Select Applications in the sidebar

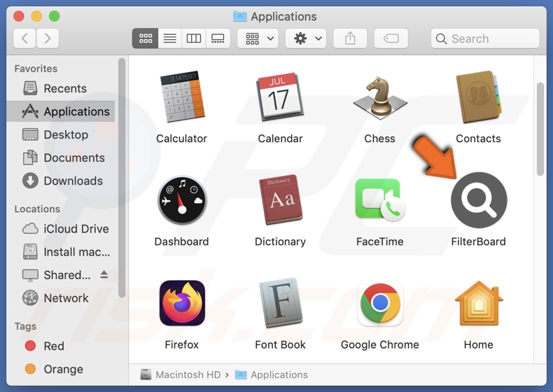click(60, 111)
